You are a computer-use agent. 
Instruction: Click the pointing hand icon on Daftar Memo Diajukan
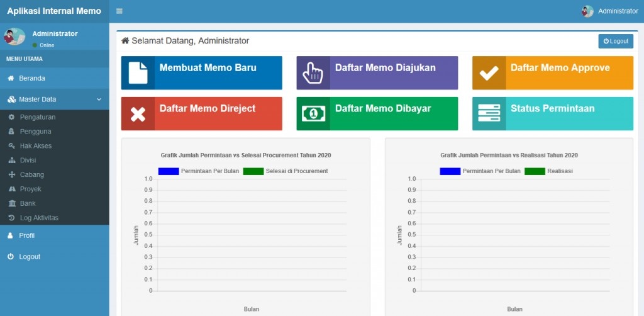click(313, 73)
